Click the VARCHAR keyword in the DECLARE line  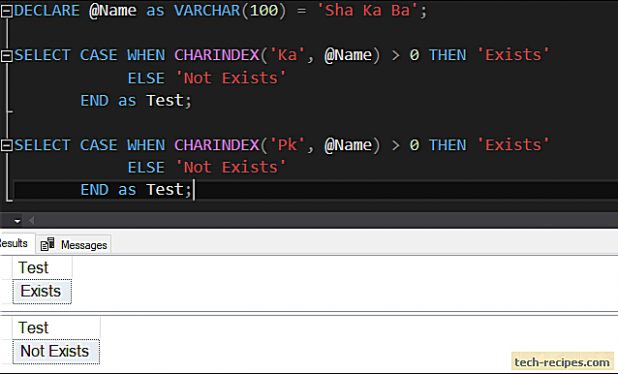click(x=207, y=11)
